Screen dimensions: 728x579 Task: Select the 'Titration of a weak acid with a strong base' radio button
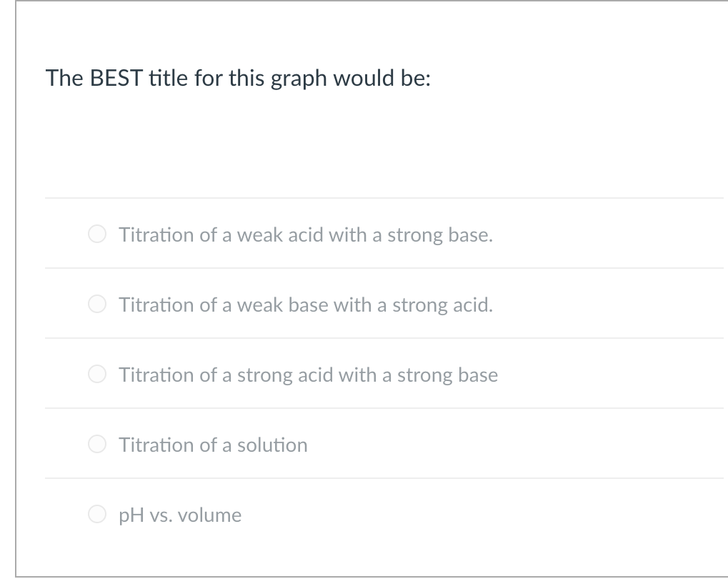(x=97, y=234)
